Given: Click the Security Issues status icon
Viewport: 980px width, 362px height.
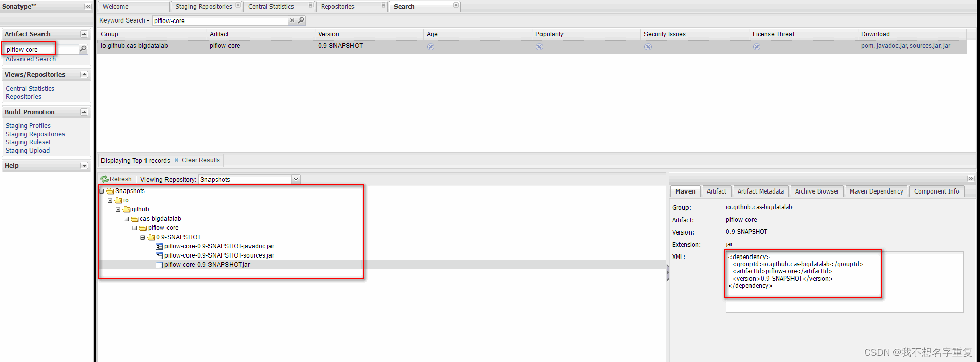Looking at the screenshot, I should point(648,47).
